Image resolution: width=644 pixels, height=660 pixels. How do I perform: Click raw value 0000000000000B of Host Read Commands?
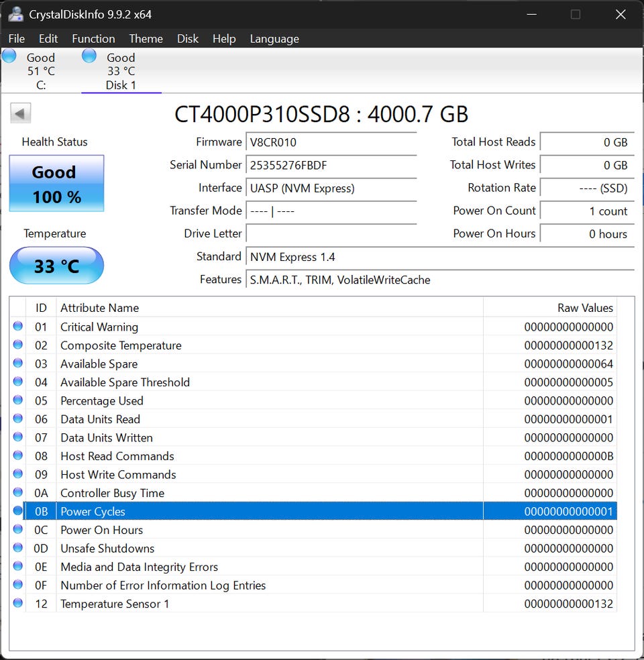569,456
